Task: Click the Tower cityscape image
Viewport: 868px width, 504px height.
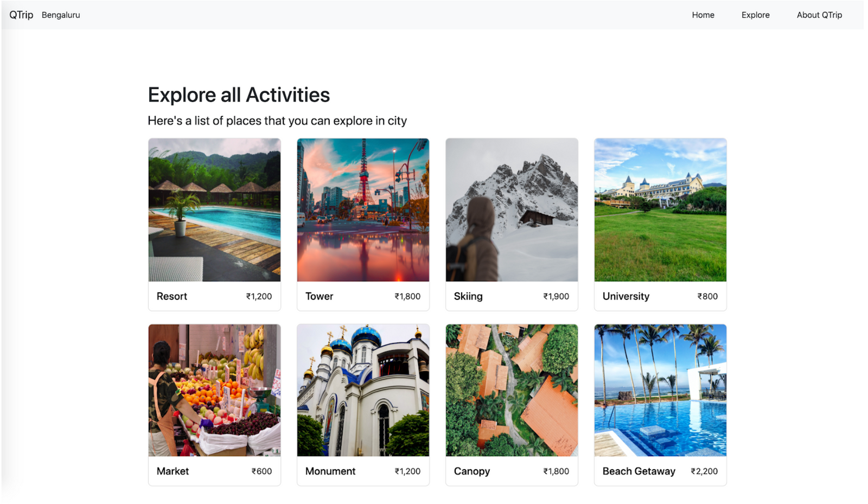Action: click(x=363, y=209)
